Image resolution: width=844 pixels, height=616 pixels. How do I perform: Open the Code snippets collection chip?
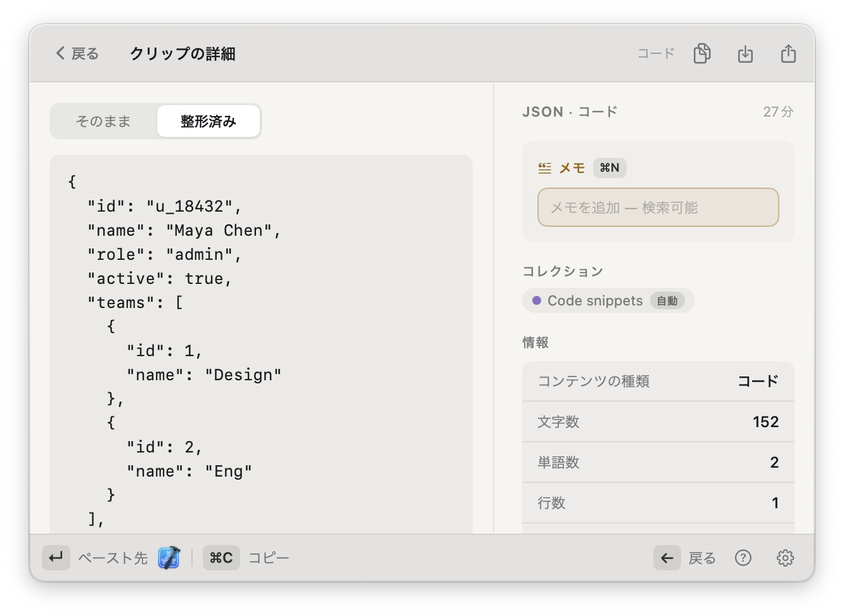[x=608, y=300]
